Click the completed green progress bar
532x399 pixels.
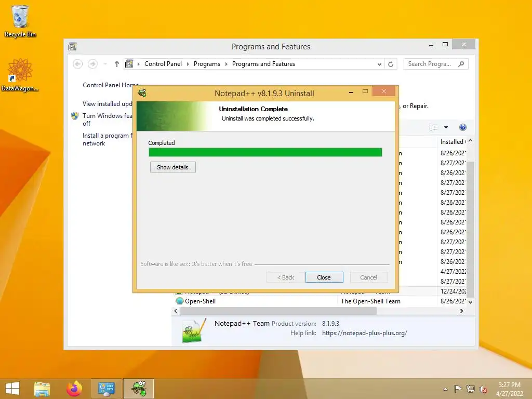click(265, 152)
